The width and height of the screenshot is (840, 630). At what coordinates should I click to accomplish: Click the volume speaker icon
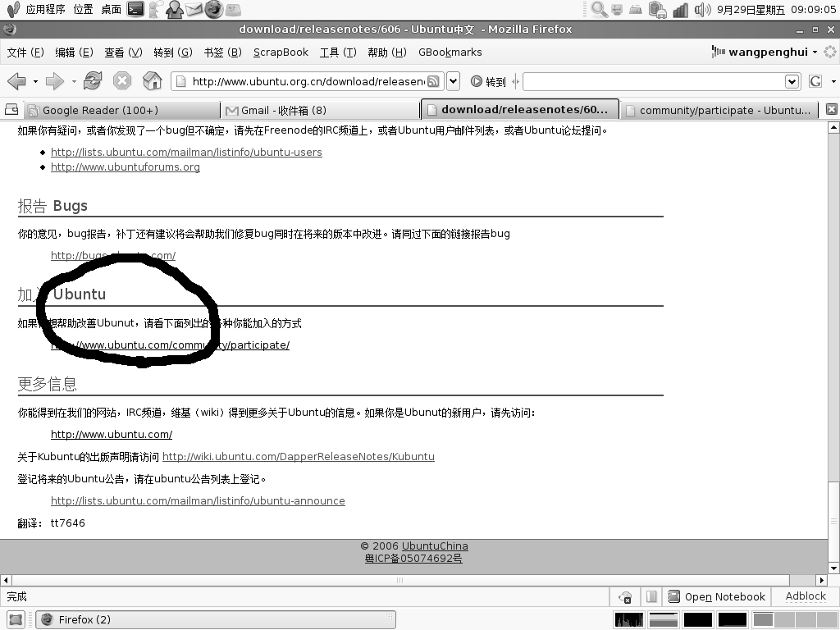[x=702, y=9]
